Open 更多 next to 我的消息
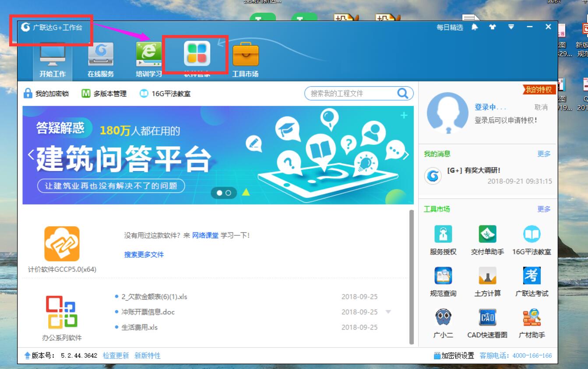Viewport: 588px width, 369px height. [544, 154]
